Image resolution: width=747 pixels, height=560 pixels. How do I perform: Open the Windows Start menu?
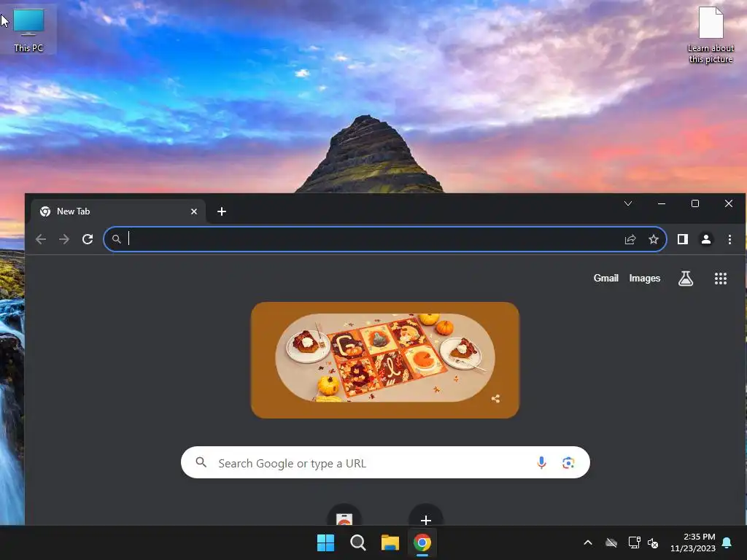click(326, 542)
